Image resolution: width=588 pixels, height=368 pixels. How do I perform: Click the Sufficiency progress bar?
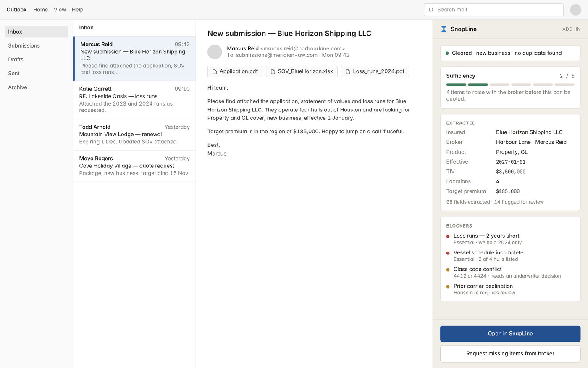510,85
